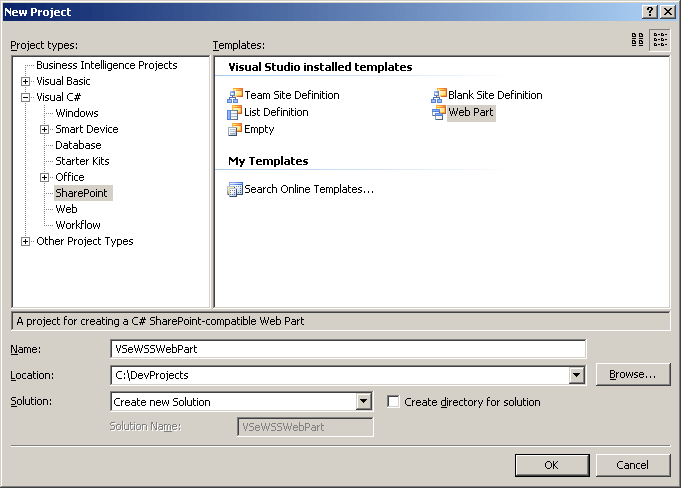
Task: Select Visual C# project type
Action: (59, 97)
